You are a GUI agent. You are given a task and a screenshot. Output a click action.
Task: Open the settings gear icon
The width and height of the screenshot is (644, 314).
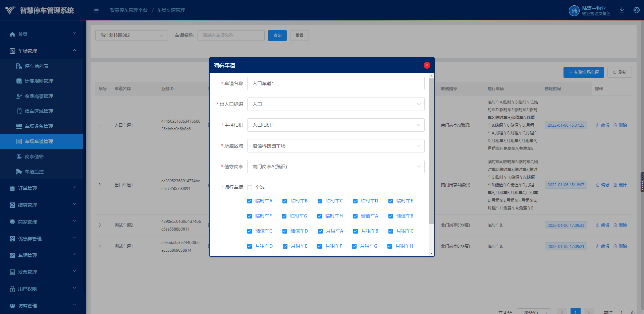coord(637,10)
